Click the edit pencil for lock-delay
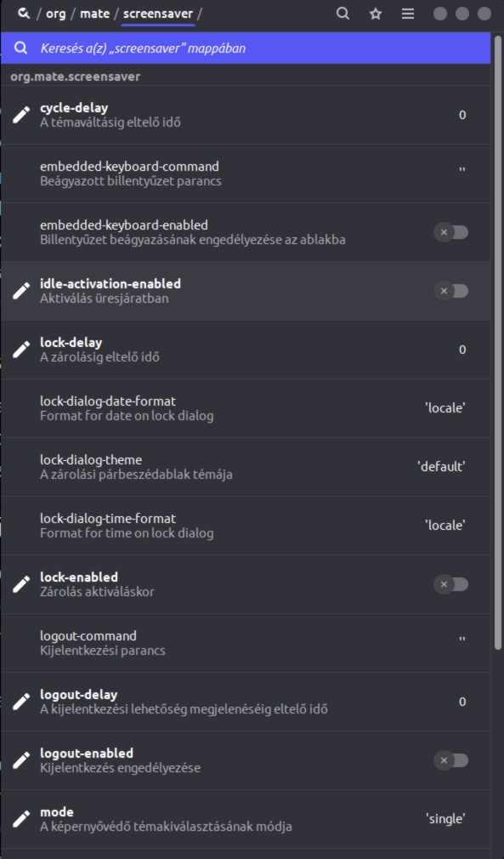This screenshot has height=859, width=504. click(x=22, y=348)
